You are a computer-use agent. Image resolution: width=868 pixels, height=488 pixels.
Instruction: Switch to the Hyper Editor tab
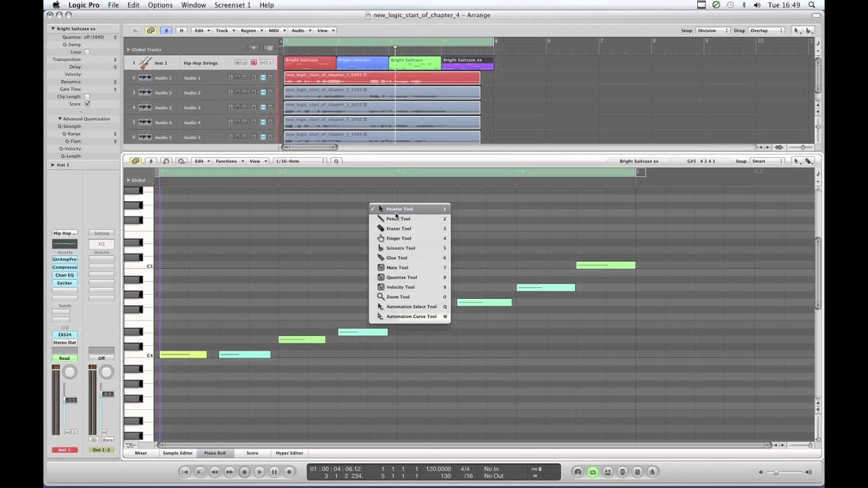[290, 453]
